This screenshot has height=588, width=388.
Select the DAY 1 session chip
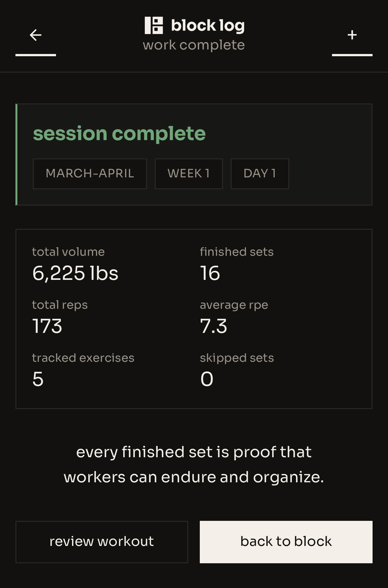coord(260,174)
